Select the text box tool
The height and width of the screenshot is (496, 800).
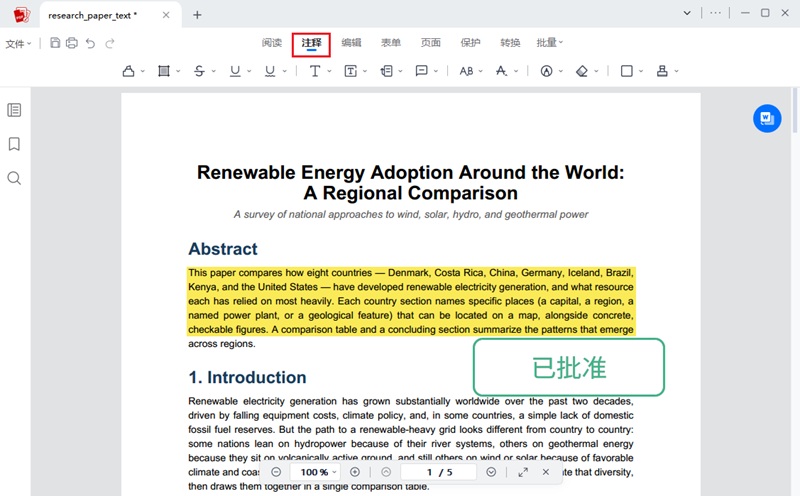[351, 71]
